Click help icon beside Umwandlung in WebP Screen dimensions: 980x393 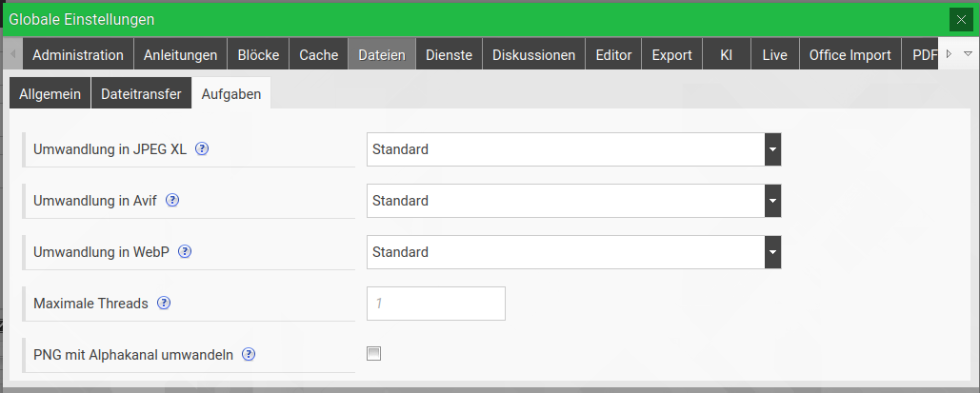[186, 252]
